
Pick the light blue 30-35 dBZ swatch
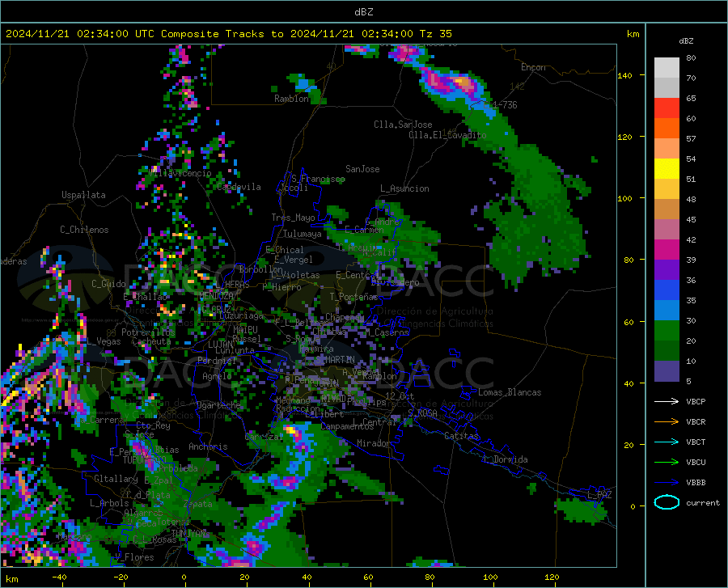(x=667, y=311)
